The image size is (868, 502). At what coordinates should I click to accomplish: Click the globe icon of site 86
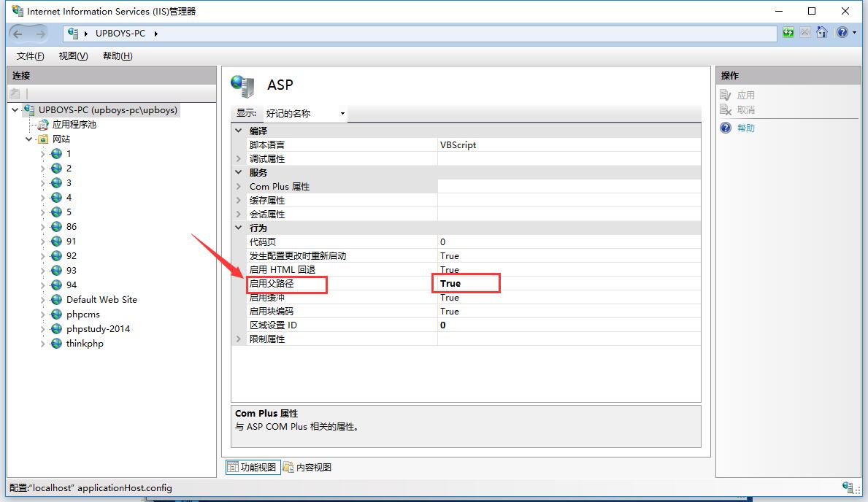tap(56, 226)
